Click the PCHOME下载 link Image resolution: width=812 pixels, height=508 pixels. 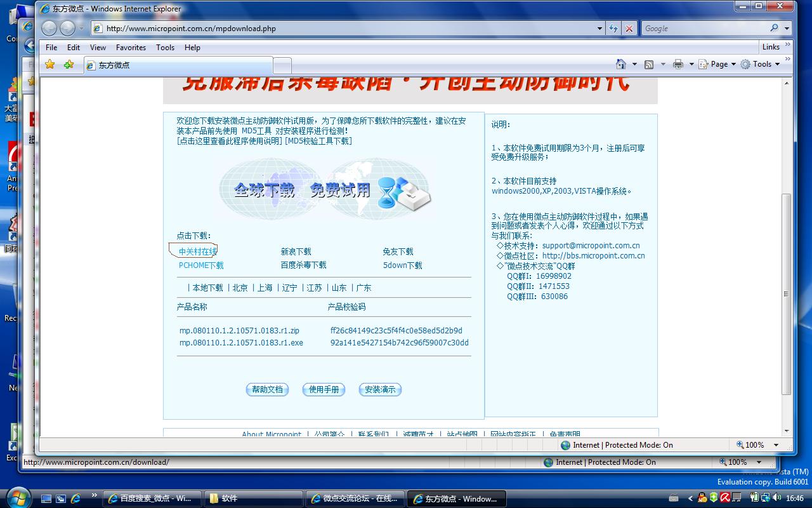click(x=201, y=265)
